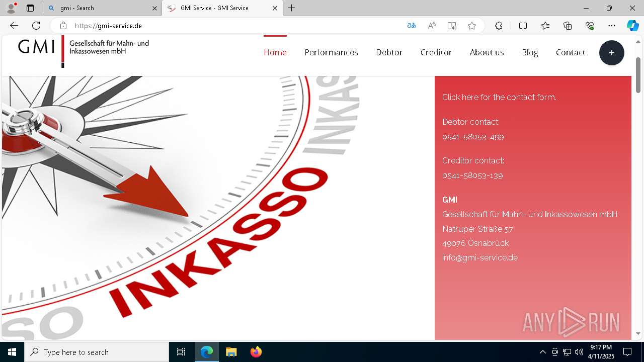Call debtor contact number 0541-58053-499
This screenshot has height=362, width=644.
[x=473, y=137]
